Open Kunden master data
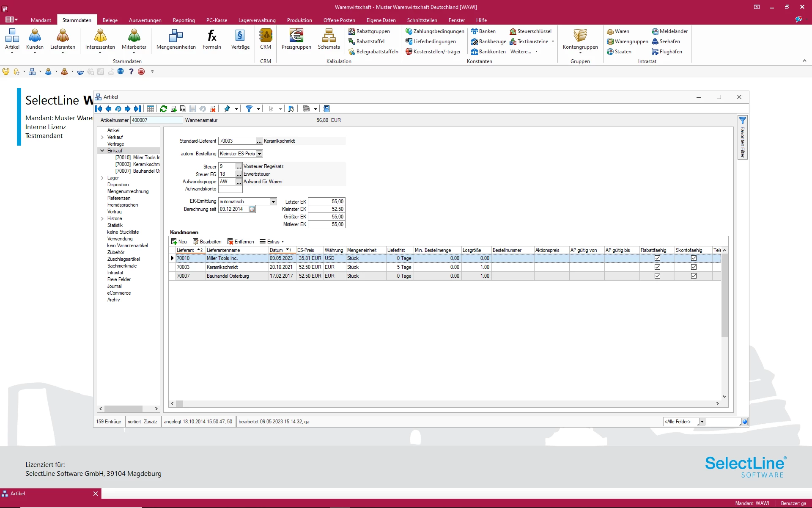 click(x=35, y=40)
